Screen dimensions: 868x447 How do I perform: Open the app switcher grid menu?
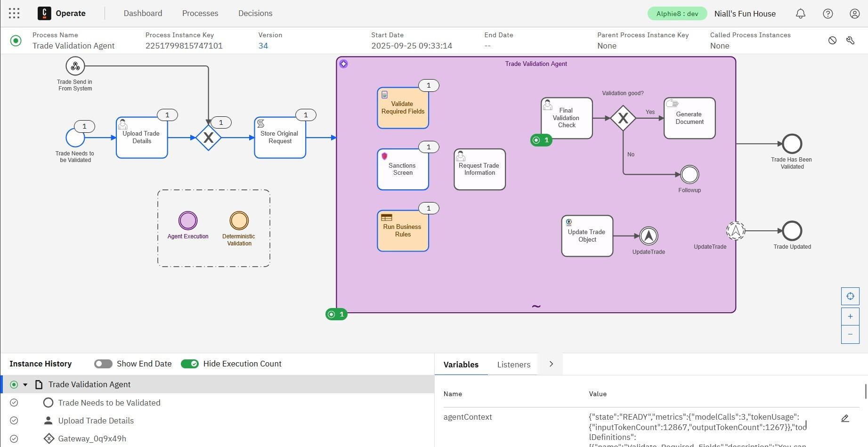[14, 13]
